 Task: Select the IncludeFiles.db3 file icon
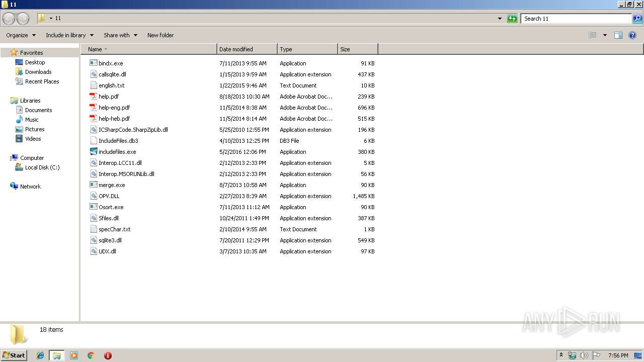pyautogui.click(x=93, y=141)
